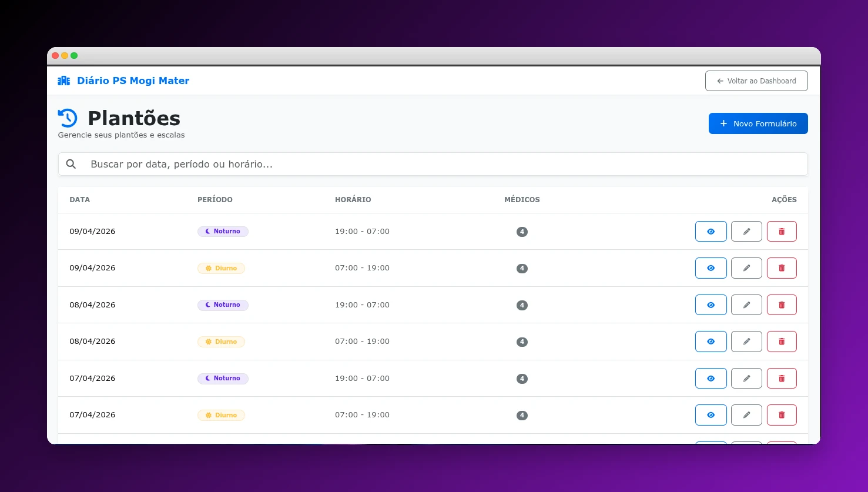
Task: Modify the 07/04/2026 Noturno shift with pencil
Action: [746, 379]
